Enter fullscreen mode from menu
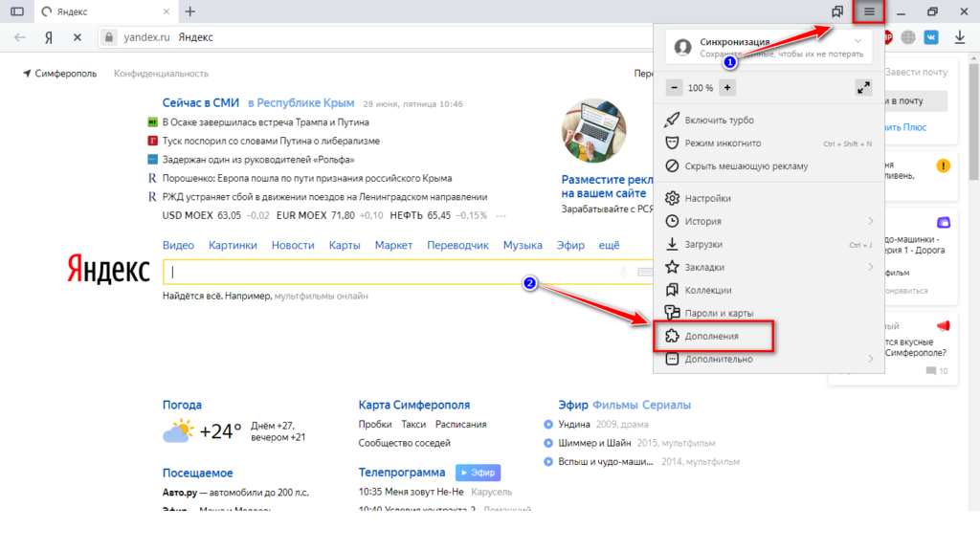 [x=863, y=87]
